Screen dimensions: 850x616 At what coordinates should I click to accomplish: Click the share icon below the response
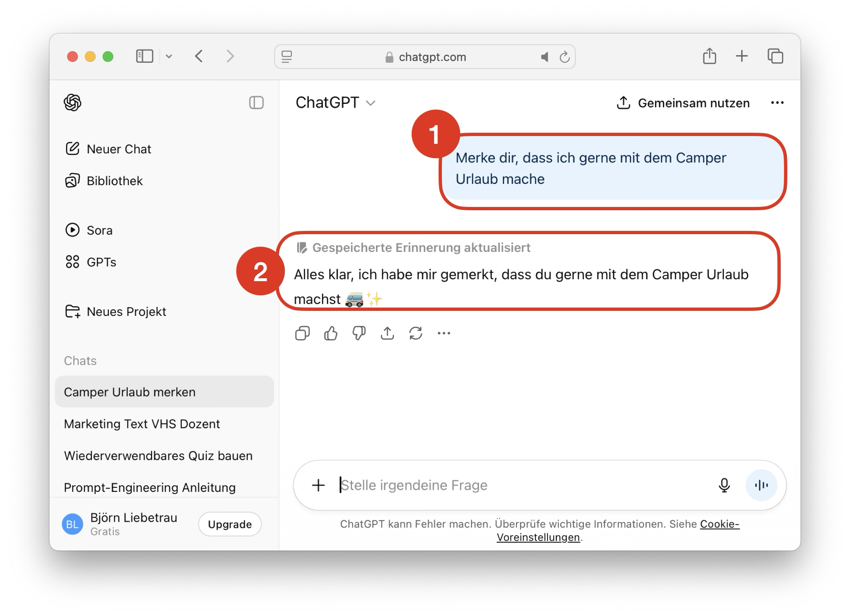point(387,333)
